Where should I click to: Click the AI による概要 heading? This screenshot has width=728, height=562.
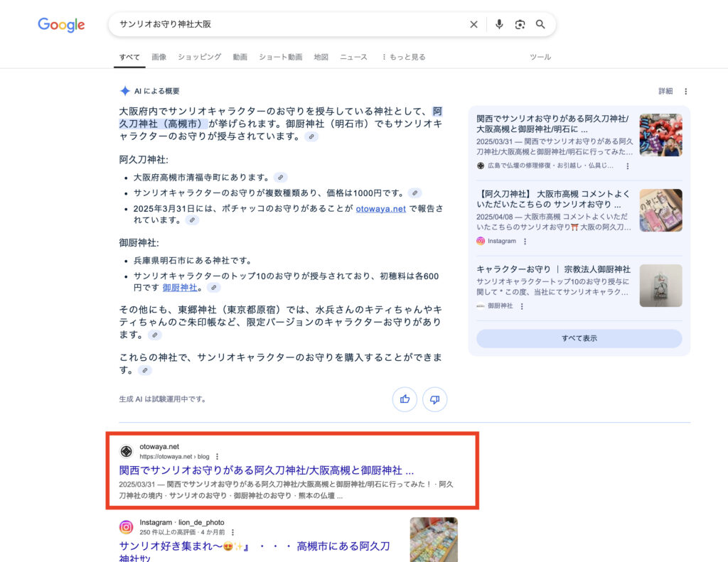[x=157, y=91]
